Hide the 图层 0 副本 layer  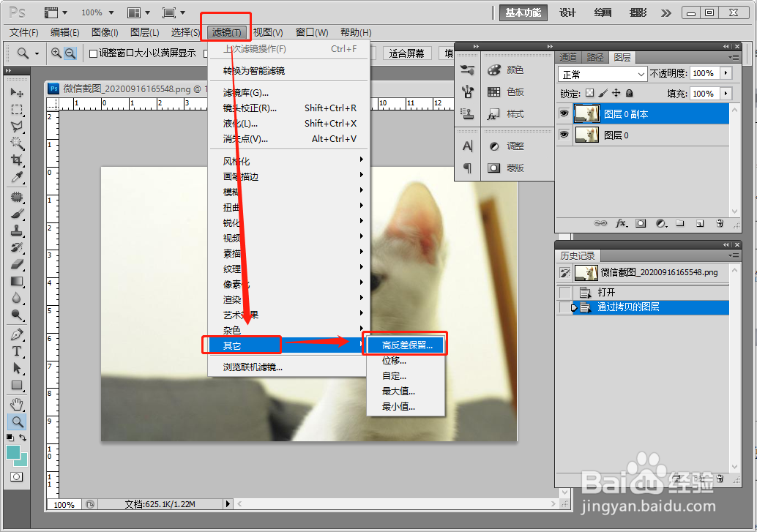click(564, 113)
